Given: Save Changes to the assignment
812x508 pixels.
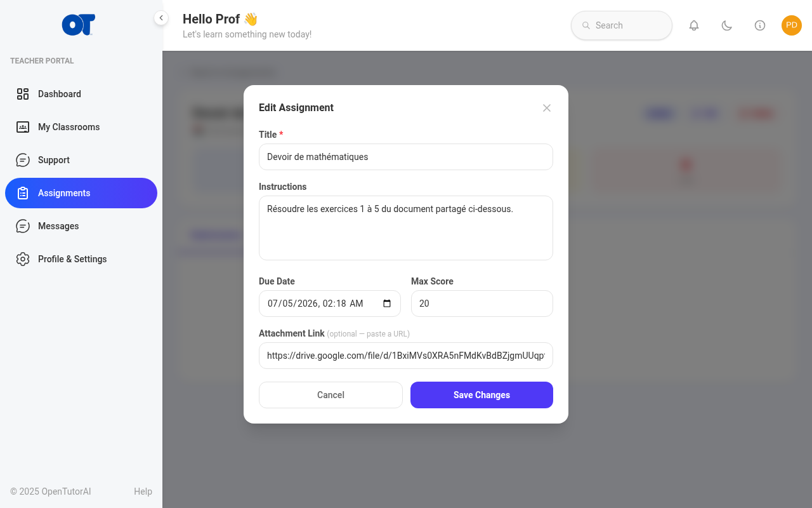Looking at the screenshot, I should point(481,395).
